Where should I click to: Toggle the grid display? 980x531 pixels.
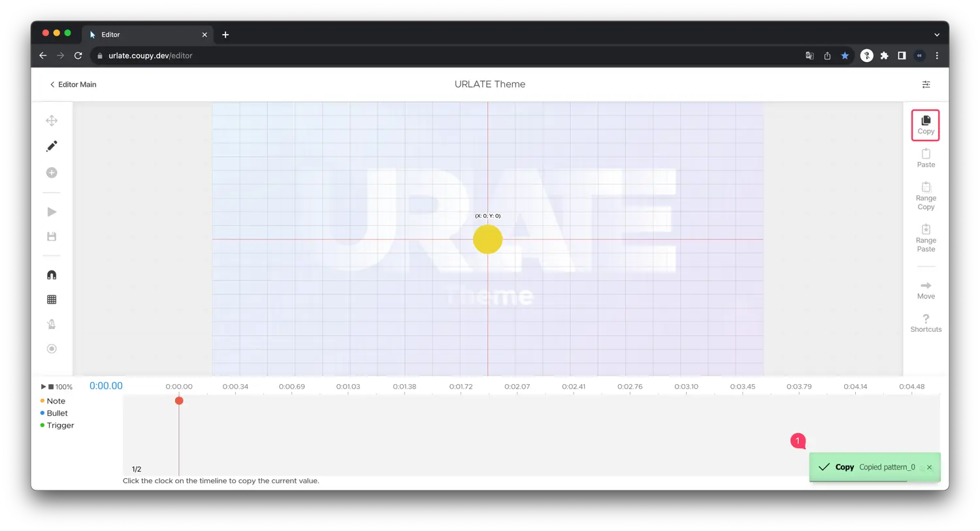[52, 300]
